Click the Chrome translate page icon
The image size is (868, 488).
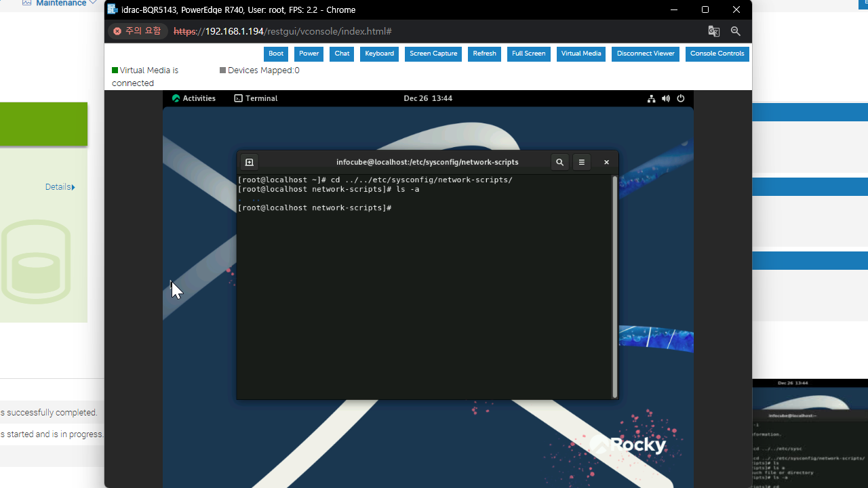pos(713,31)
